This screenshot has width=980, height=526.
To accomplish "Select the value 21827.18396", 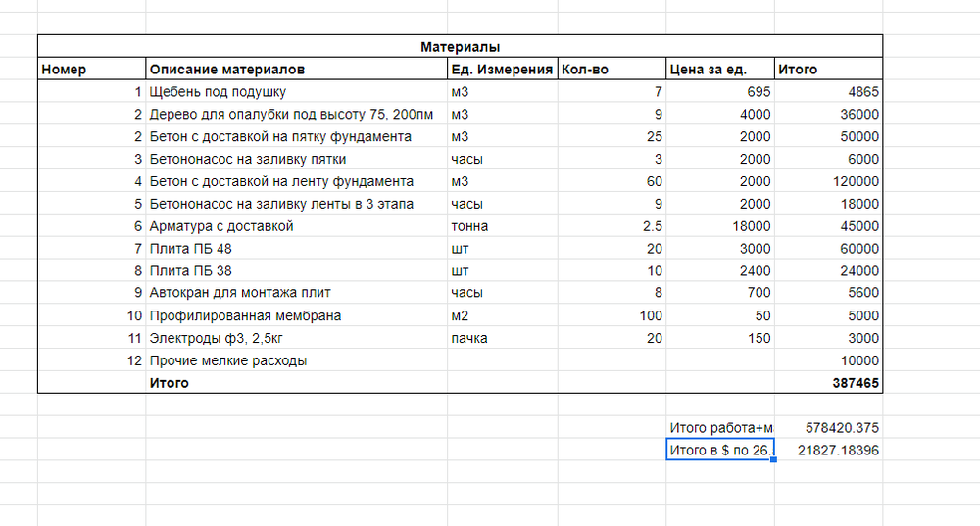I will click(x=829, y=450).
